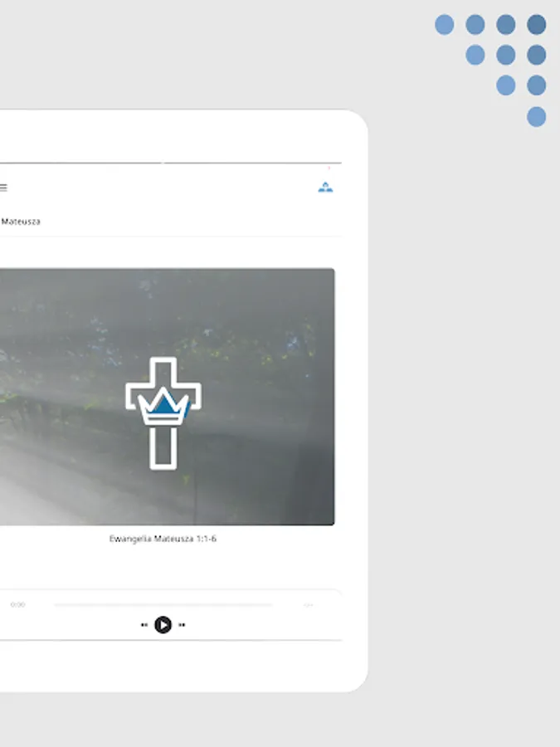Open the hamburger menu icon

(3, 188)
